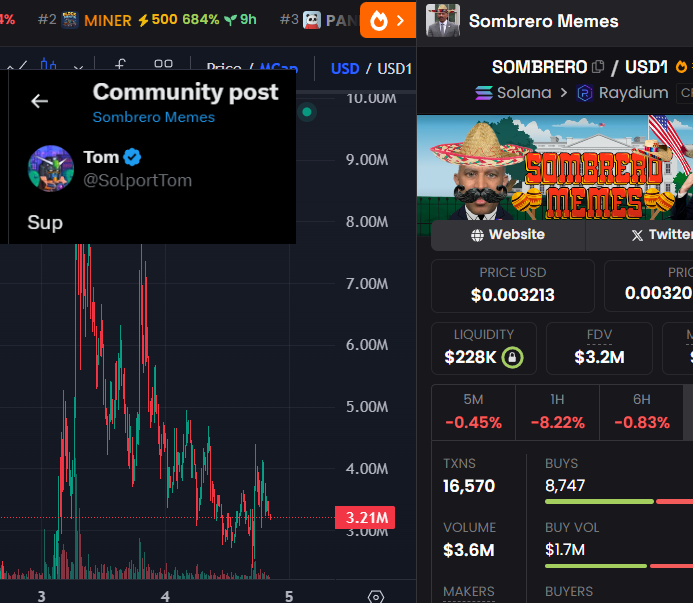Click the date label 3 on the time axis

[42, 596]
